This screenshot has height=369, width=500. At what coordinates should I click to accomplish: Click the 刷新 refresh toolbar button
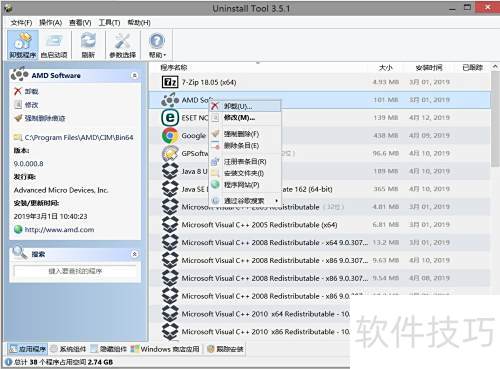[x=88, y=45]
